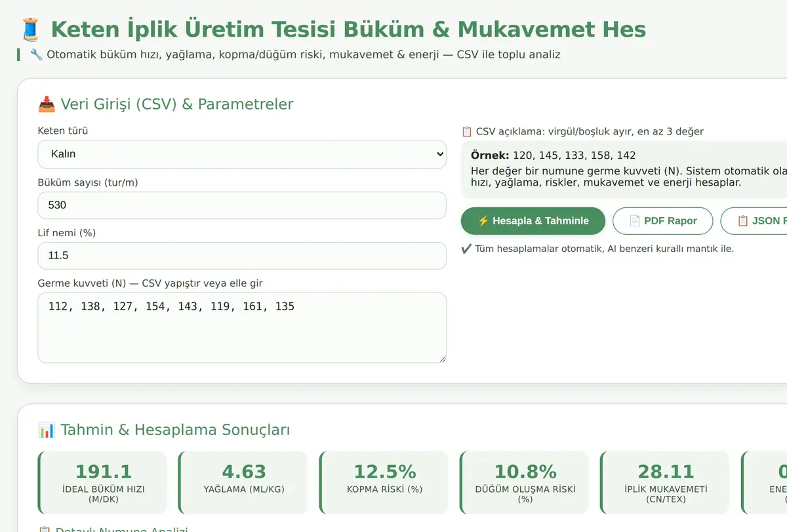
Task: Click the resize handle of the CSV textarea
Action: click(442, 358)
